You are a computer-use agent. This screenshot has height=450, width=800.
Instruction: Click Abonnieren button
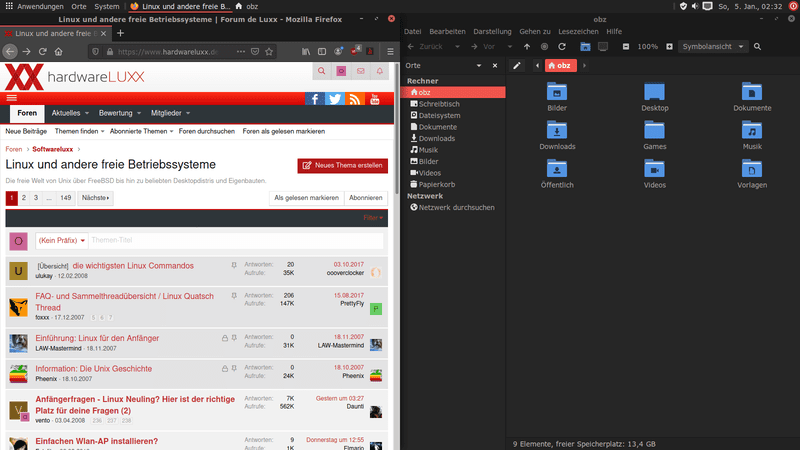[366, 198]
